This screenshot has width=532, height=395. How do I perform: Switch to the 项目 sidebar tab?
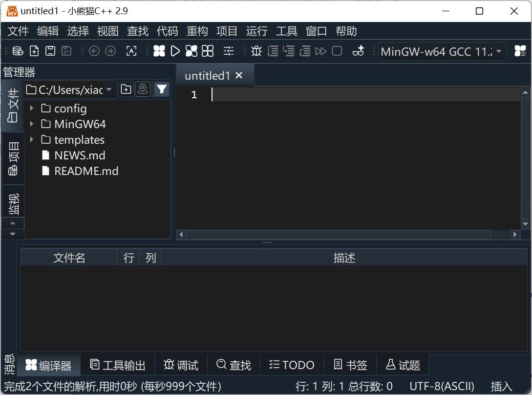pyautogui.click(x=13, y=157)
